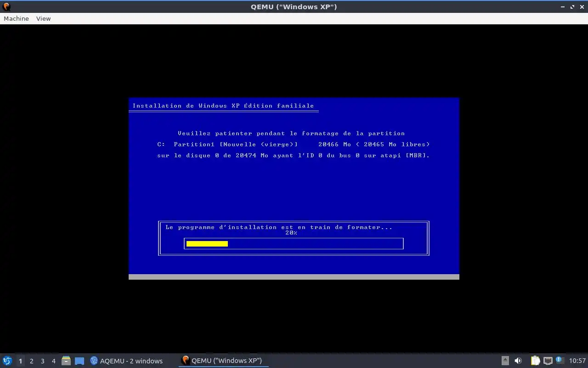Open the removable media eject tray icon
This screenshot has width=588, height=368.
click(x=505, y=361)
